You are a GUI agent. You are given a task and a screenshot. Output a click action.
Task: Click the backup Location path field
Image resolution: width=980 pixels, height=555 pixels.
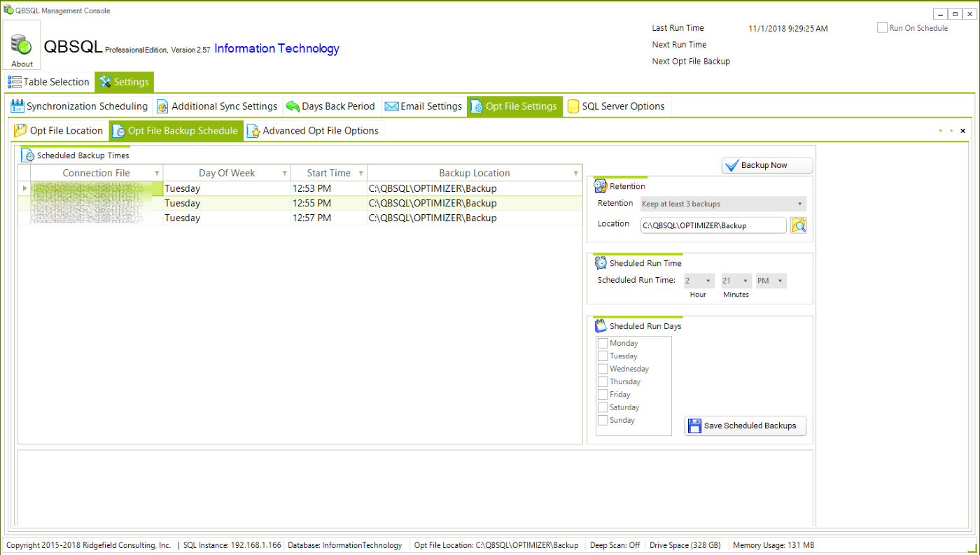pos(713,225)
